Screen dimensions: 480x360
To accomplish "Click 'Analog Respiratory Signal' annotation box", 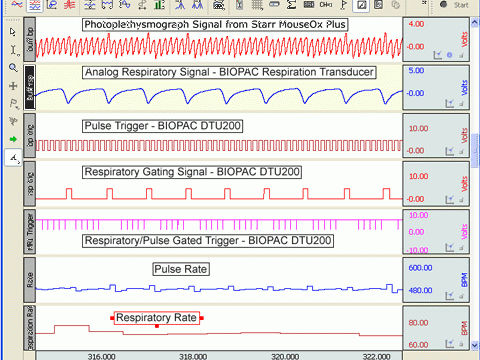I will (229, 72).
